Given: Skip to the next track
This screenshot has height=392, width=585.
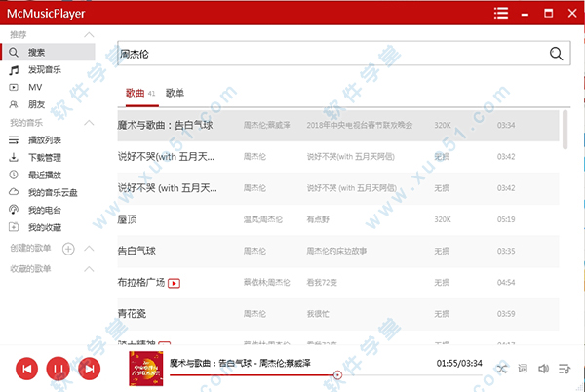Looking at the screenshot, I should click(x=89, y=369).
